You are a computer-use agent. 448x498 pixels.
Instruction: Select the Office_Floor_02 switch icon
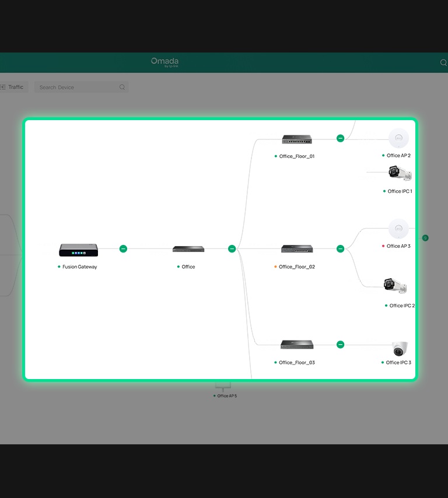(297, 248)
